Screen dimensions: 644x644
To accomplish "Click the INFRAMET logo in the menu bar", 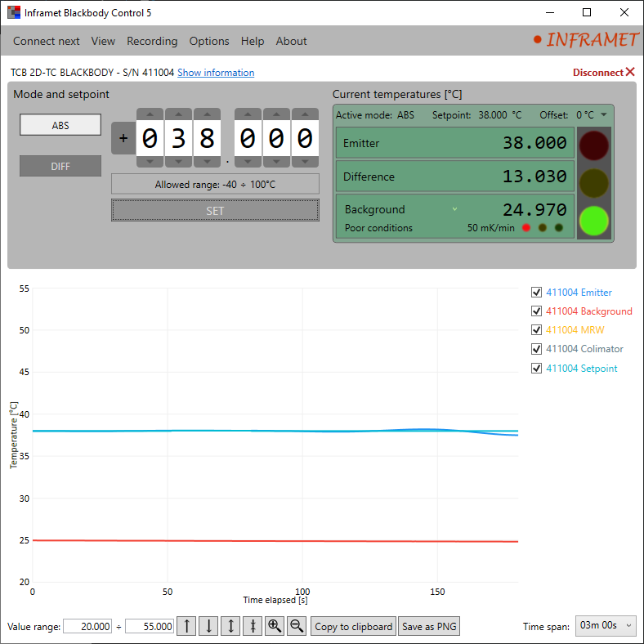I will point(585,40).
